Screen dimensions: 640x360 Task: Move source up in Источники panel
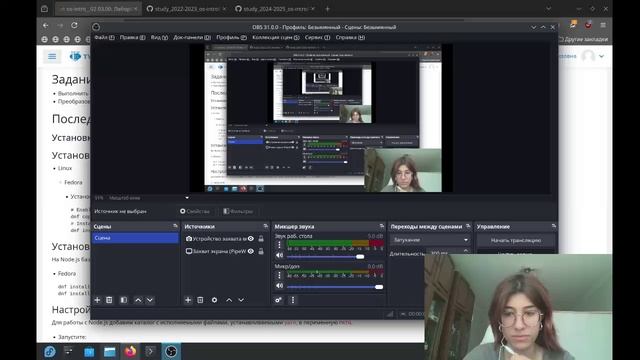click(229, 300)
